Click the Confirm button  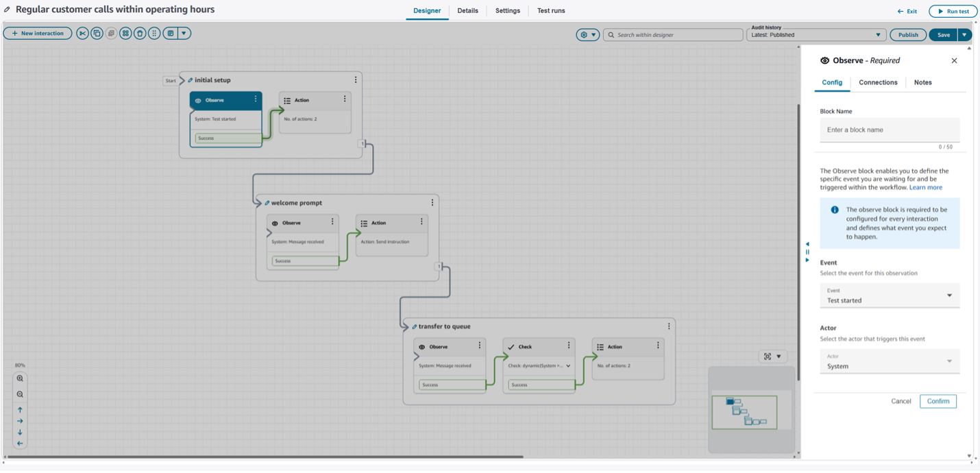[938, 401]
